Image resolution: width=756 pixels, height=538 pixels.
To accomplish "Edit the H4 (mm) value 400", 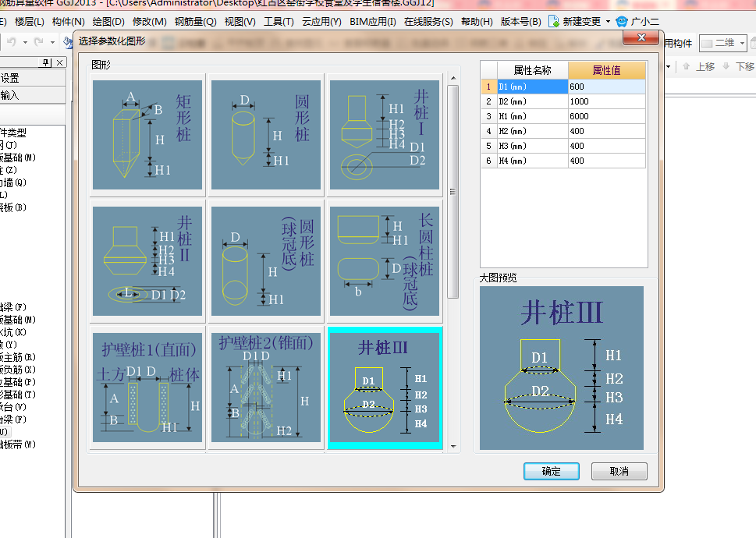I will [x=606, y=161].
